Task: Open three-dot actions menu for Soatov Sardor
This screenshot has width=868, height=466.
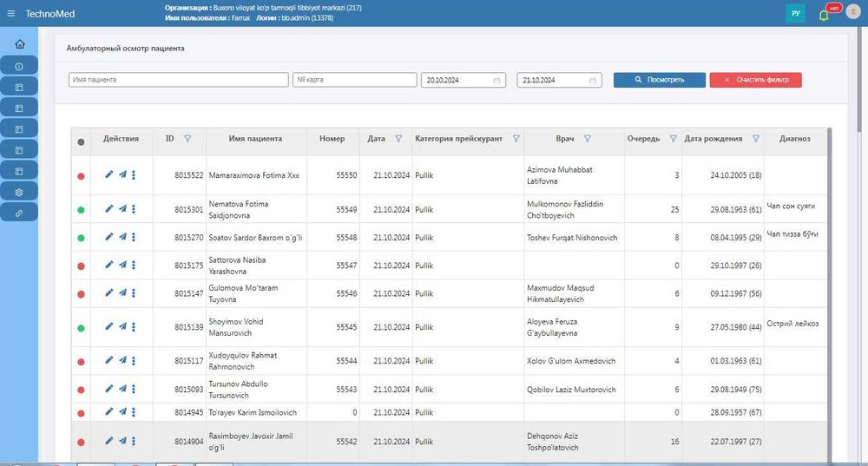Action: (134, 238)
